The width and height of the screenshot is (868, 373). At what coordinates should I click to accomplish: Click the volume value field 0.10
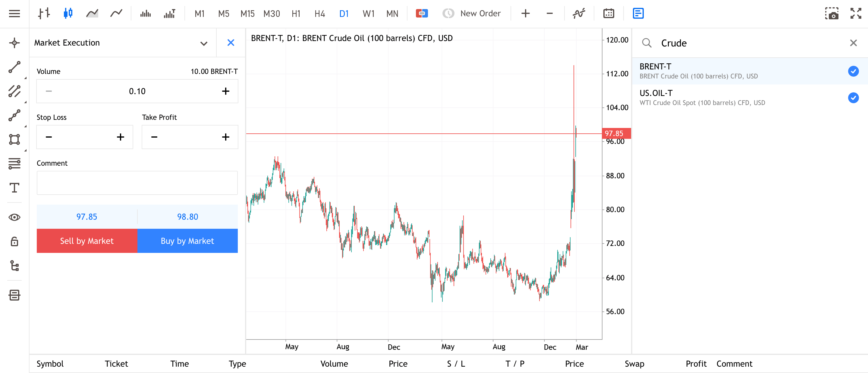(x=137, y=91)
